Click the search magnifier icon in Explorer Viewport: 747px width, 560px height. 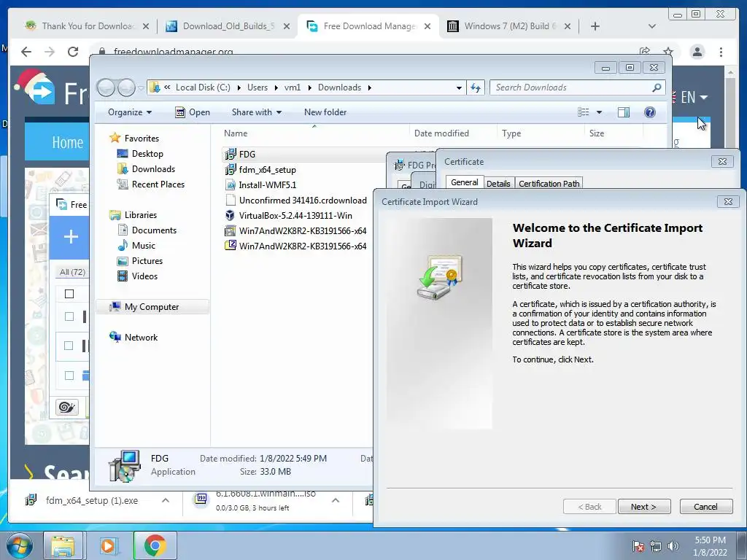click(657, 87)
